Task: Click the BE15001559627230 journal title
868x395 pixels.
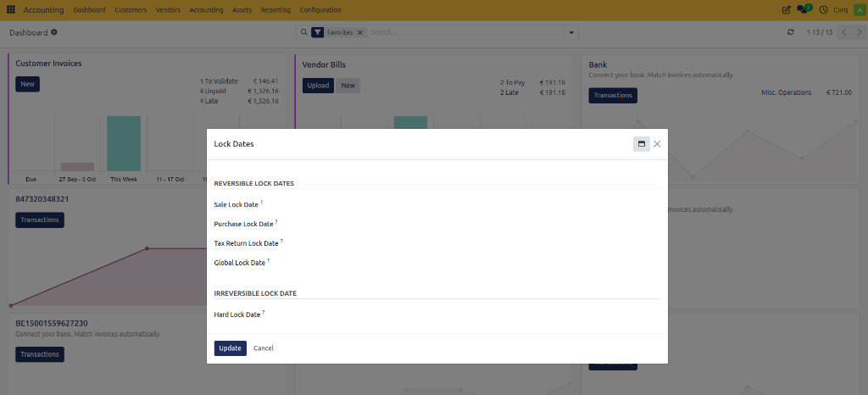Action: pyautogui.click(x=52, y=323)
